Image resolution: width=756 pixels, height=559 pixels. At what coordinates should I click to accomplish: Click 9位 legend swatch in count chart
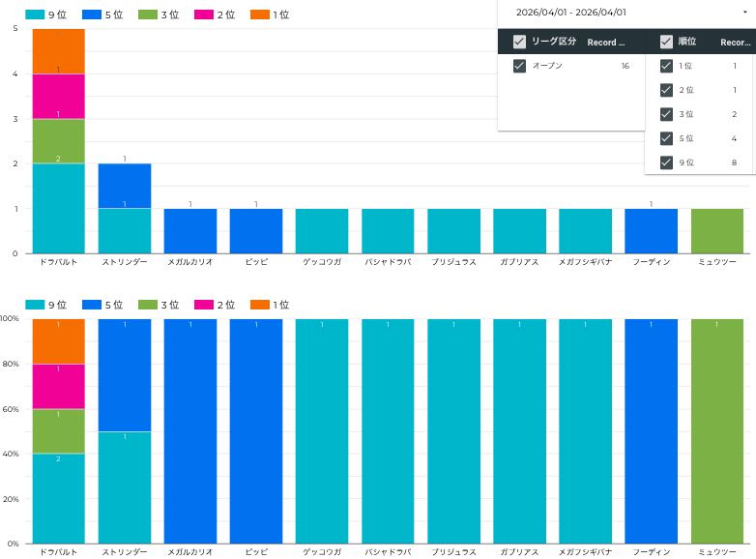(34, 15)
